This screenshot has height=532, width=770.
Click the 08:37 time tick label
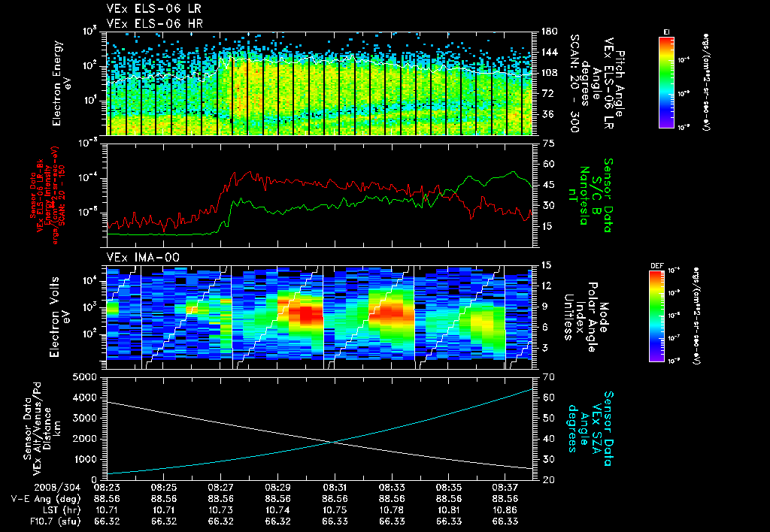point(505,488)
